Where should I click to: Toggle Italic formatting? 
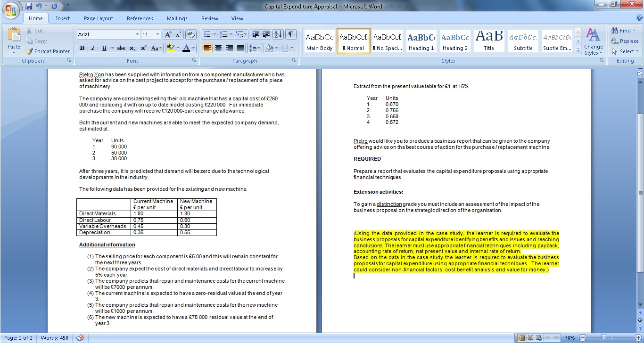tap(93, 48)
